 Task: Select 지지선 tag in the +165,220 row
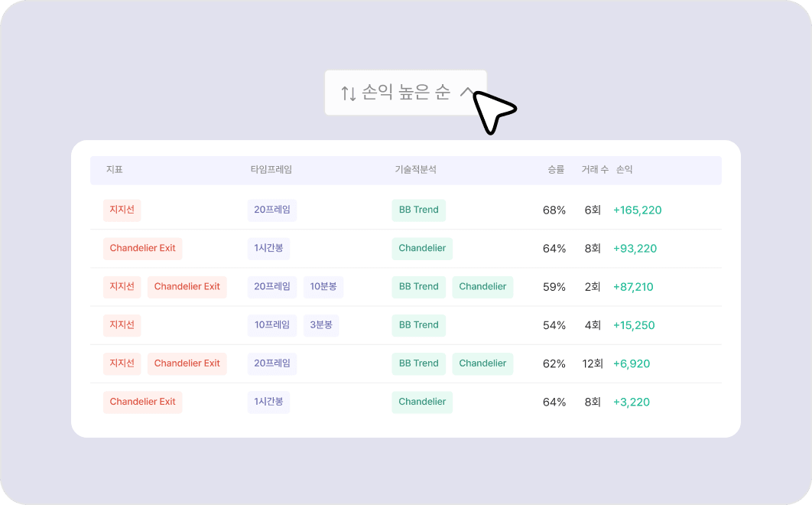pyautogui.click(x=122, y=210)
